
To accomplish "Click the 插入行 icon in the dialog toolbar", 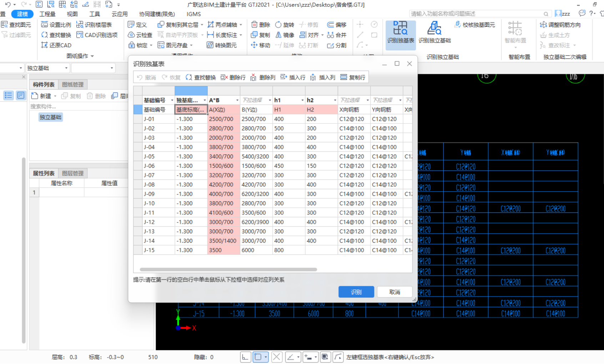I will (283, 77).
